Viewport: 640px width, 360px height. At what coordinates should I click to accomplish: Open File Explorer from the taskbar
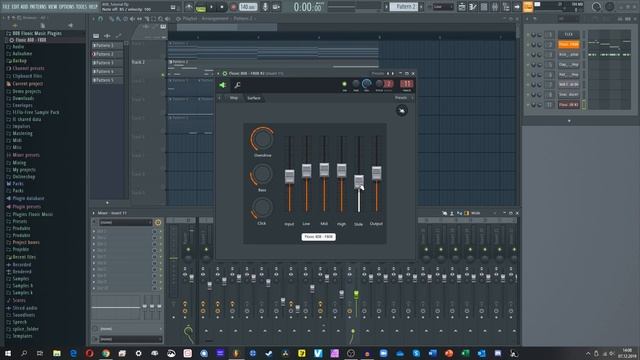57,353
